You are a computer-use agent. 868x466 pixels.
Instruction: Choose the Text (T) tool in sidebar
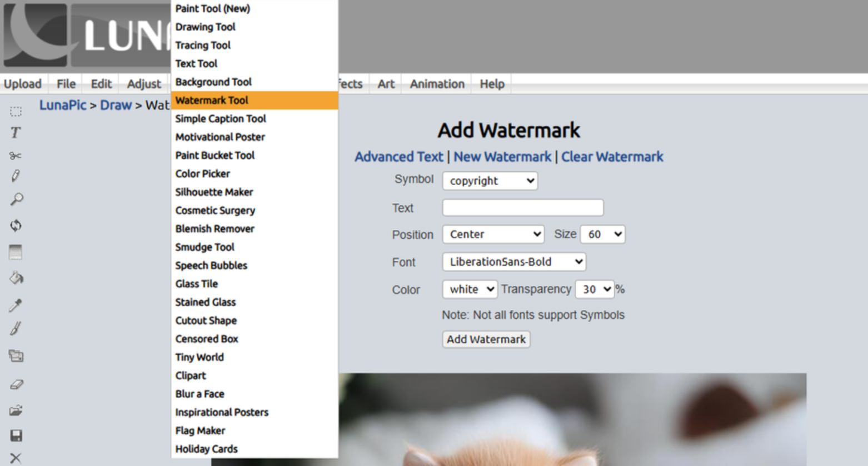(x=16, y=133)
